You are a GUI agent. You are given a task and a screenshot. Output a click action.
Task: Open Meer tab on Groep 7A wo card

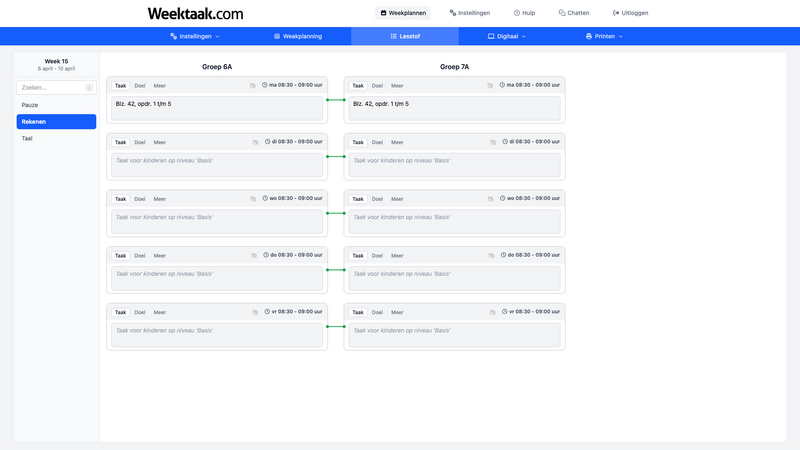tap(397, 199)
